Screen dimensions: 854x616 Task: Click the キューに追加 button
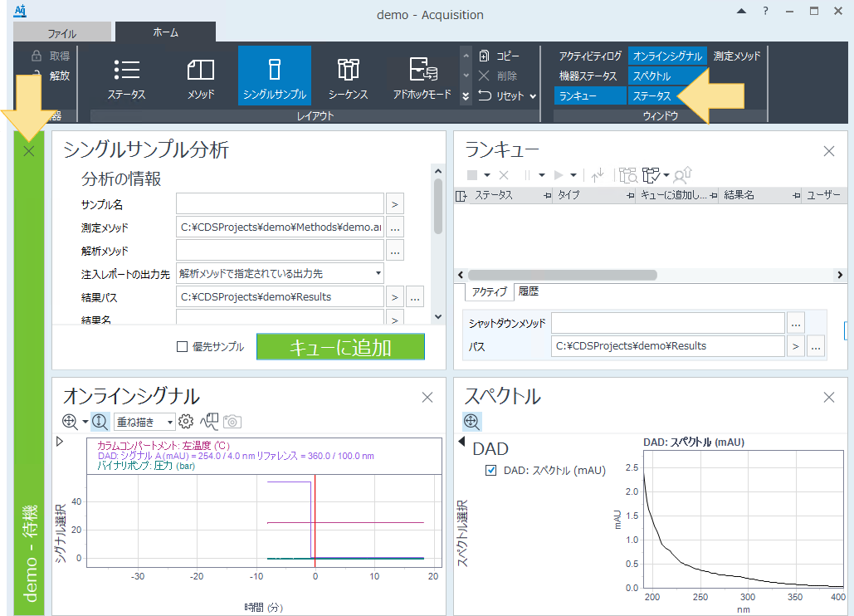(x=340, y=347)
